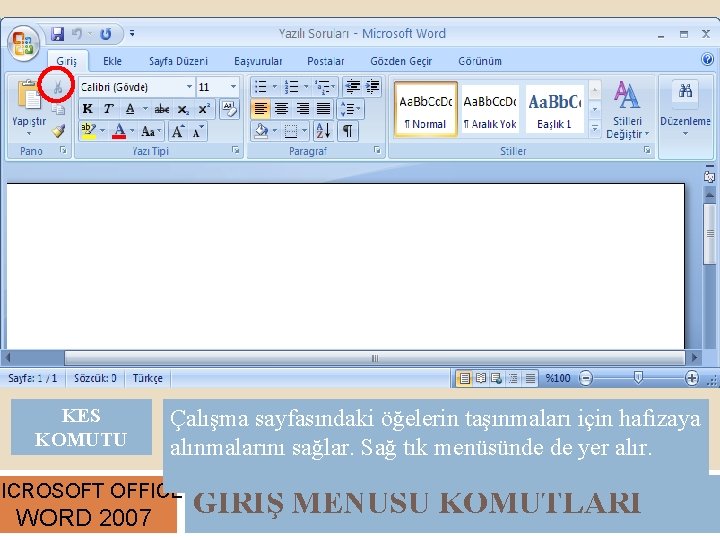Switch to Print Layout view
The height and width of the screenshot is (540, 720).
pyautogui.click(x=464, y=378)
